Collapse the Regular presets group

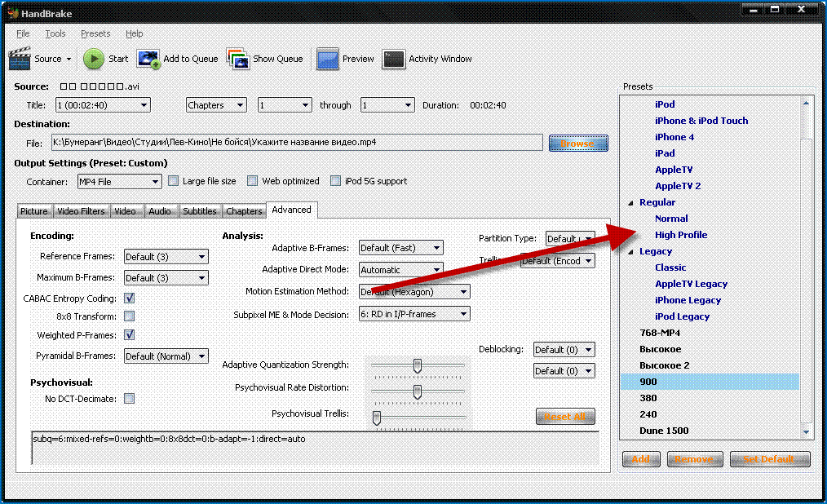(x=630, y=203)
